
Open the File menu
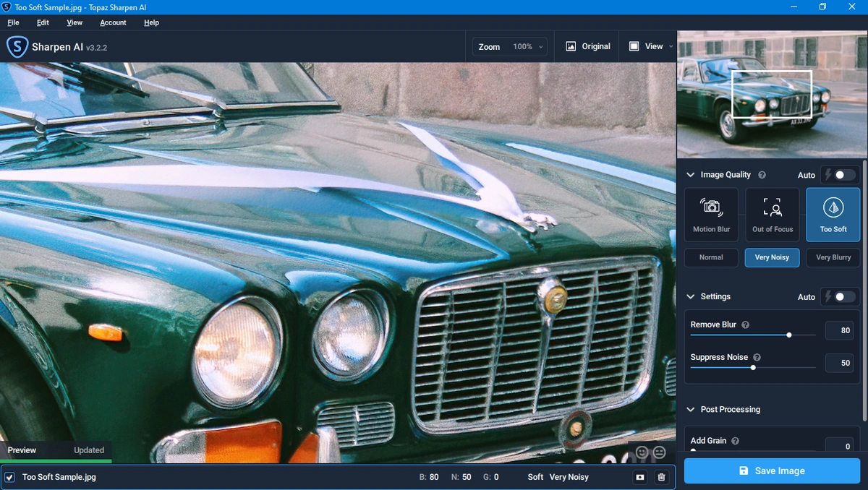click(x=13, y=22)
